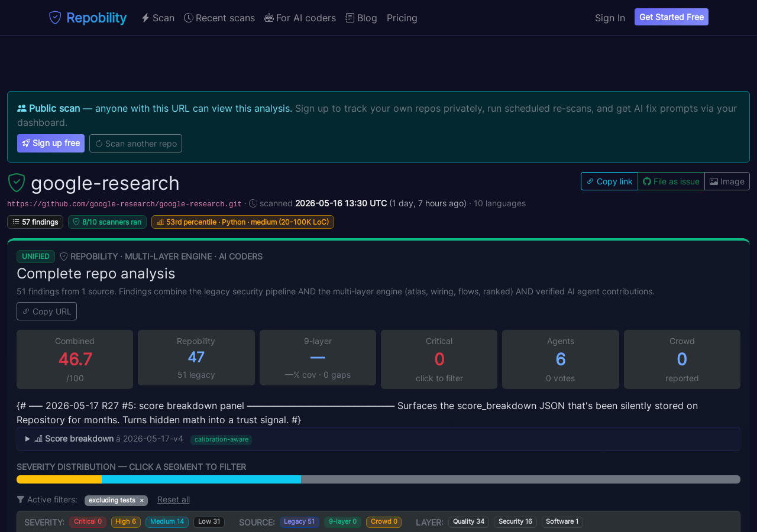Viewport: 757px width, 532px height.
Task: Toggle the Legacy 51 source filter
Action: coord(299,522)
